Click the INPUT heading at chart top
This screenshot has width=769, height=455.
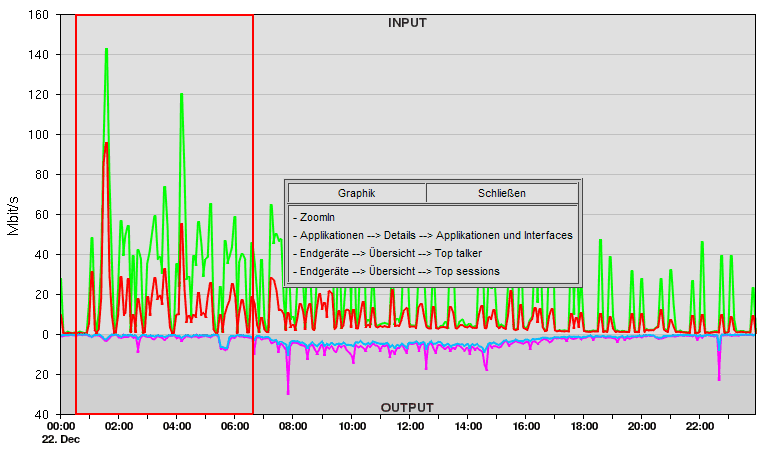click(407, 23)
